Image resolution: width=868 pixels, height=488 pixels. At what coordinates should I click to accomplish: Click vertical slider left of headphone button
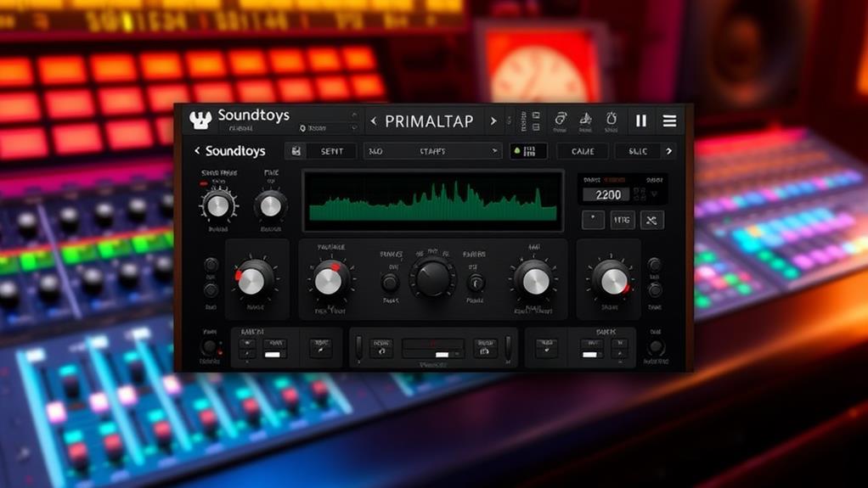coord(358,348)
